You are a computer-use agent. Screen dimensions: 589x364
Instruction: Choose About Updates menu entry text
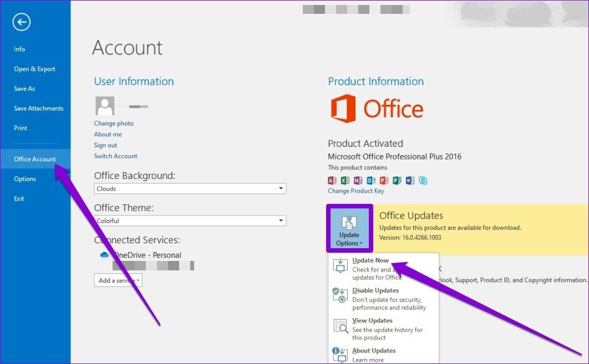[374, 350]
